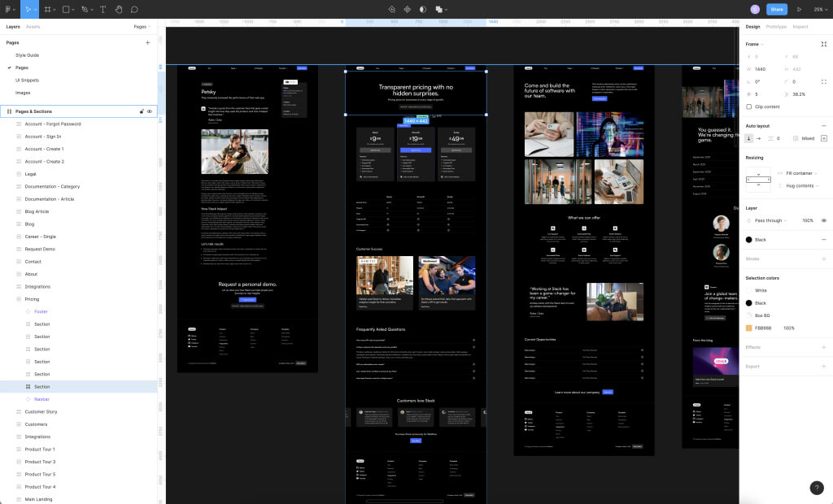Toggle visibility of Pages & Sections layer
The image size is (833, 504).
pos(150,111)
